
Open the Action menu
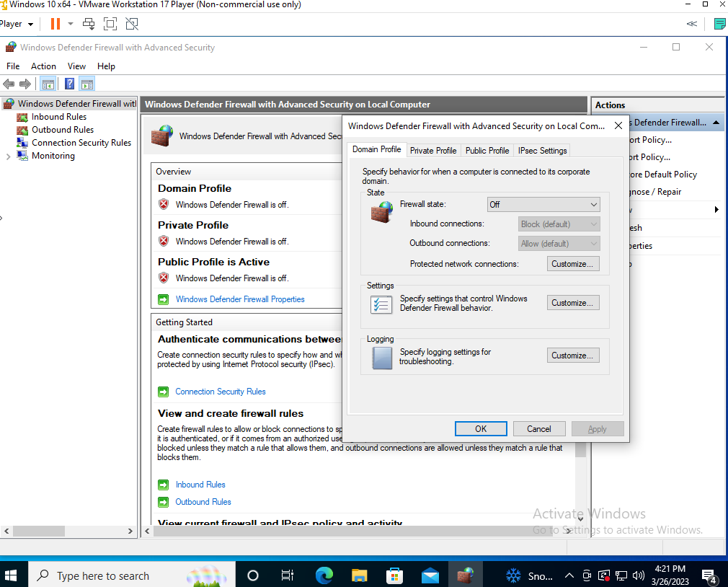click(43, 66)
